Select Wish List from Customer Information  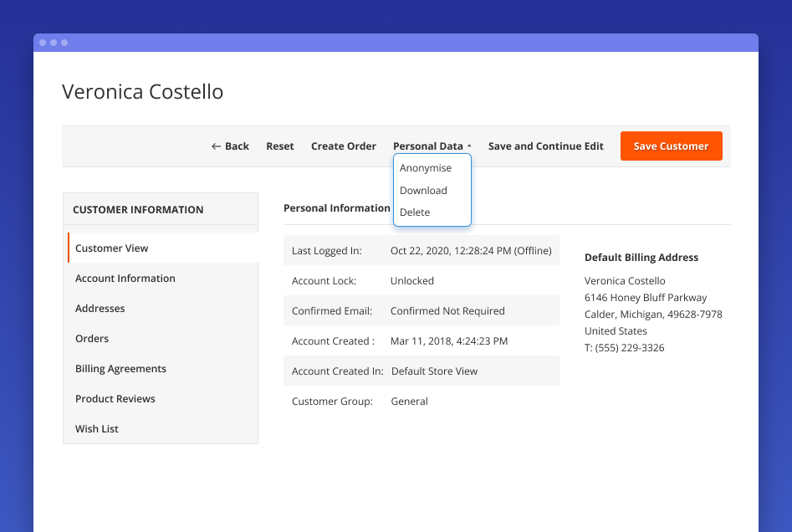tap(96, 428)
